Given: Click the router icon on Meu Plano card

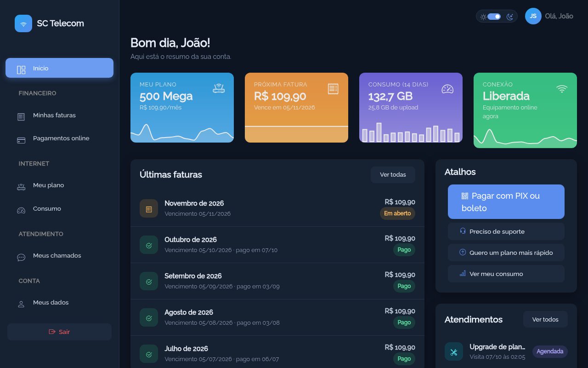Looking at the screenshot, I should [x=219, y=89].
